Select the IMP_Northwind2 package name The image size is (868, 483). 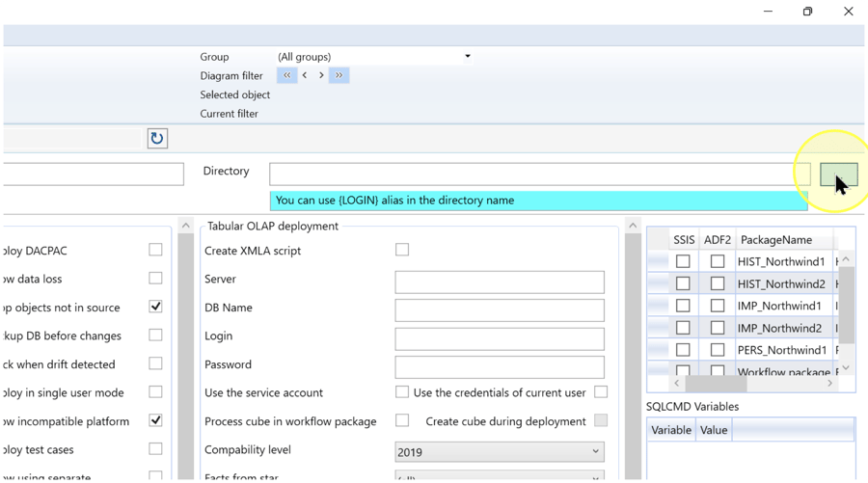[x=779, y=328]
